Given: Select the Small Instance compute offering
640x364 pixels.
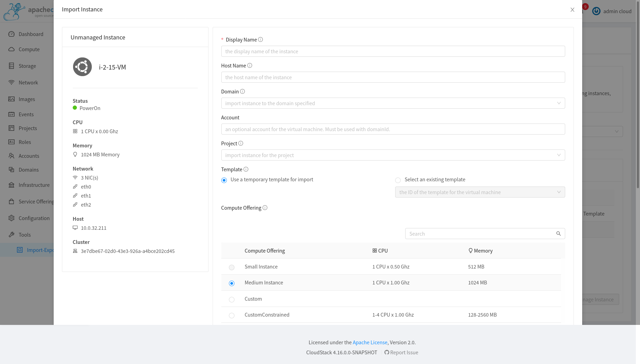Looking at the screenshot, I should 231,267.
